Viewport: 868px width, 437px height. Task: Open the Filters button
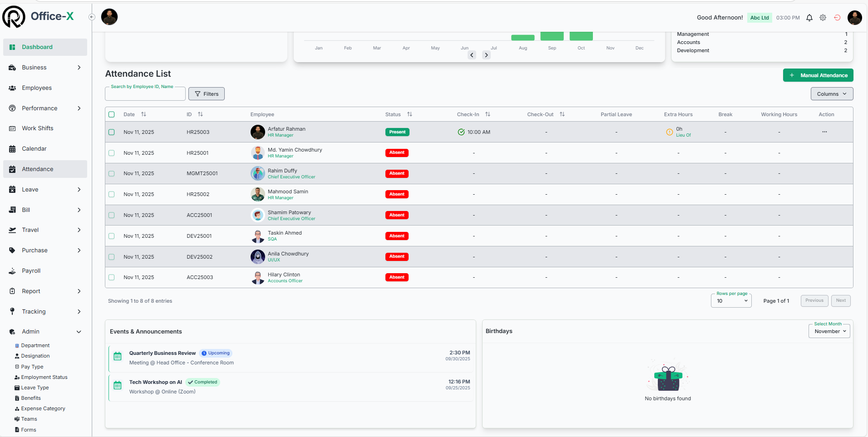coord(207,94)
